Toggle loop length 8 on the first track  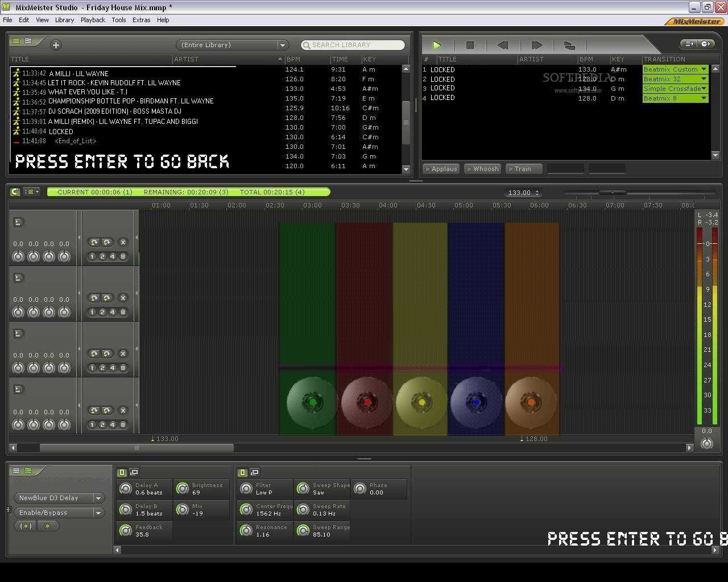[123, 256]
